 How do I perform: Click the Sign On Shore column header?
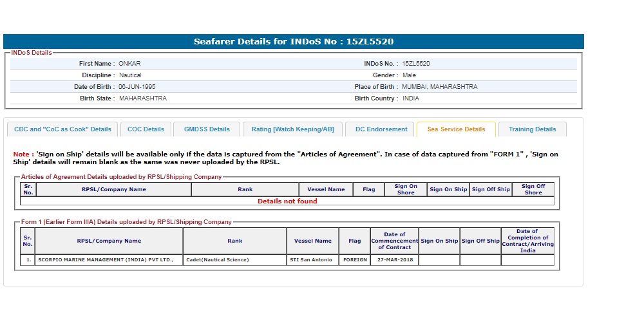[406, 189]
